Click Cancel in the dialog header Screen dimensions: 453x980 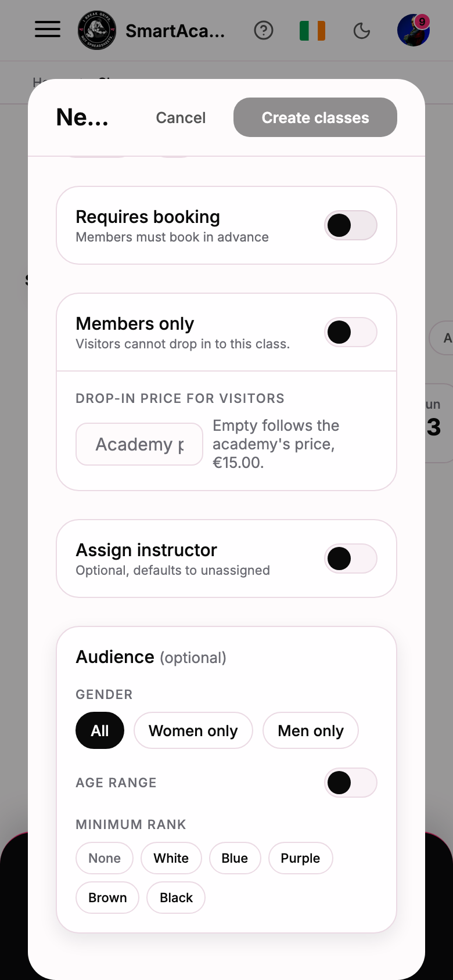(181, 118)
